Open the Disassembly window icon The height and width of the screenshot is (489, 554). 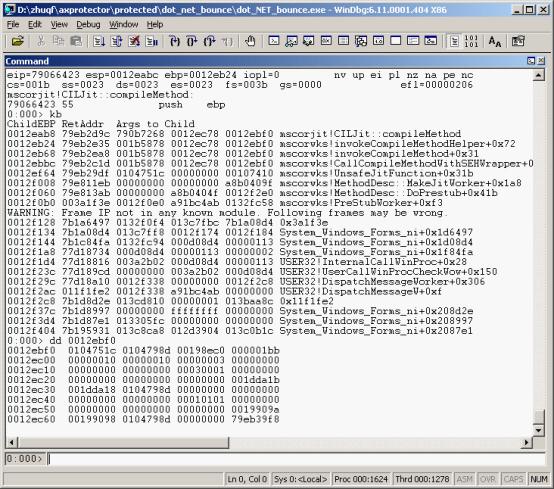point(378,41)
